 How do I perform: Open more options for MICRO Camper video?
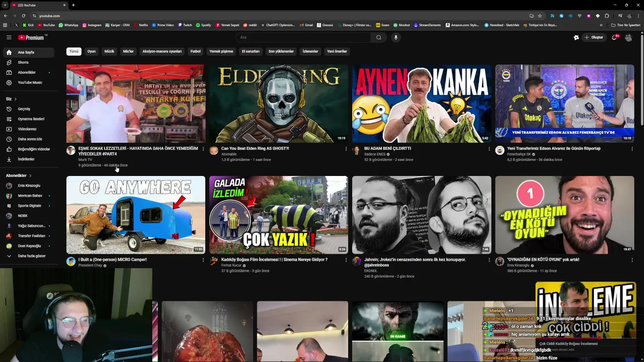tap(203, 260)
